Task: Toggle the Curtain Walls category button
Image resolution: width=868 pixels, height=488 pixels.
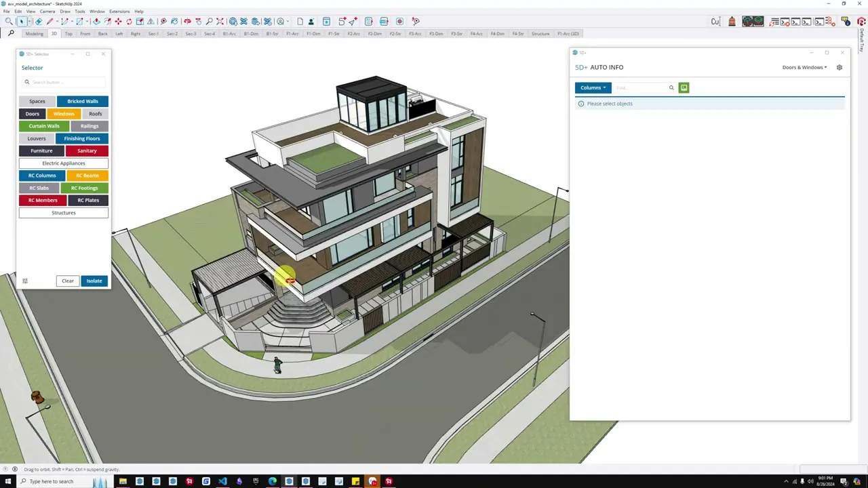Action: (x=44, y=126)
